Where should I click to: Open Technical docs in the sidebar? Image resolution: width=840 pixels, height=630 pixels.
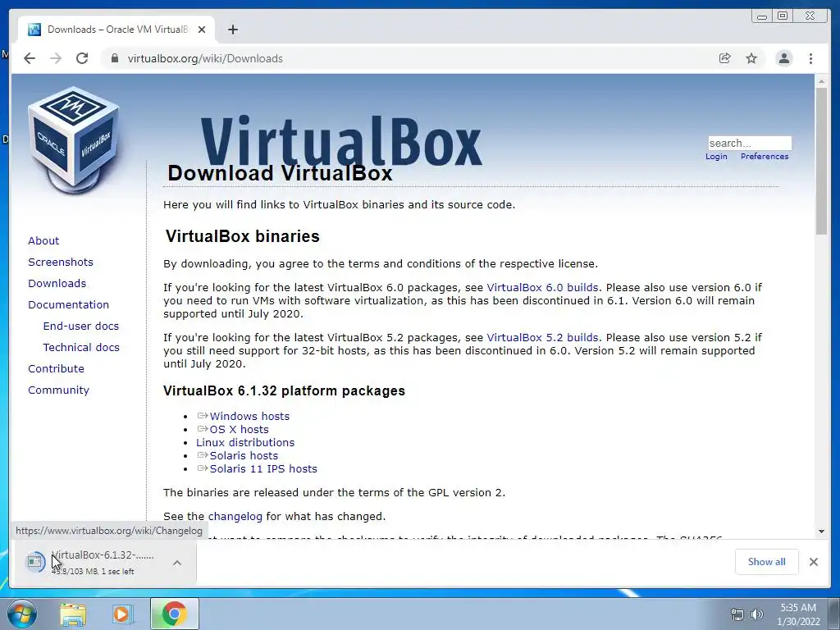click(x=81, y=348)
